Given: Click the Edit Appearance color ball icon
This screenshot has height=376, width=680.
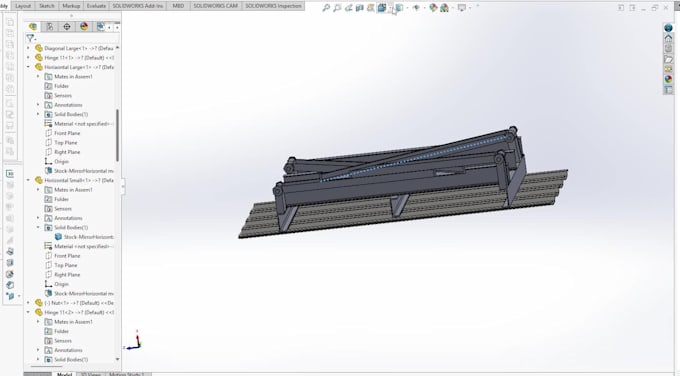Looking at the screenshot, I should point(433,8).
